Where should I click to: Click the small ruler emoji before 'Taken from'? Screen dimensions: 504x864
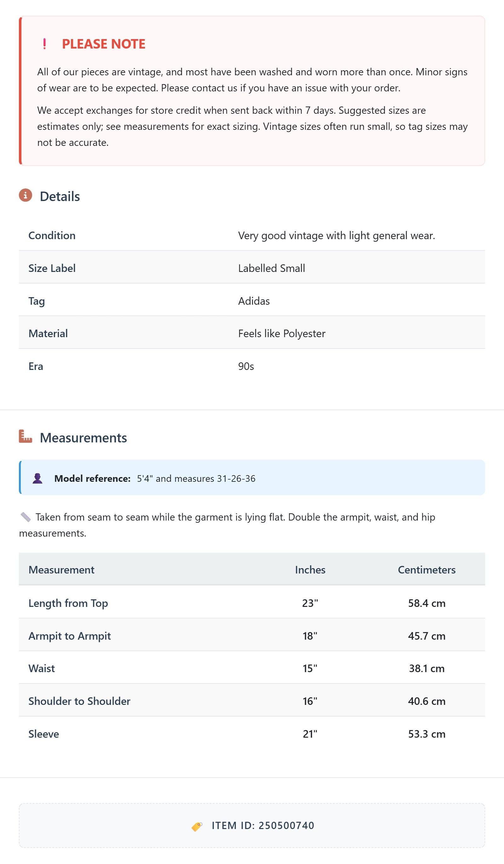[x=26, y=517]
